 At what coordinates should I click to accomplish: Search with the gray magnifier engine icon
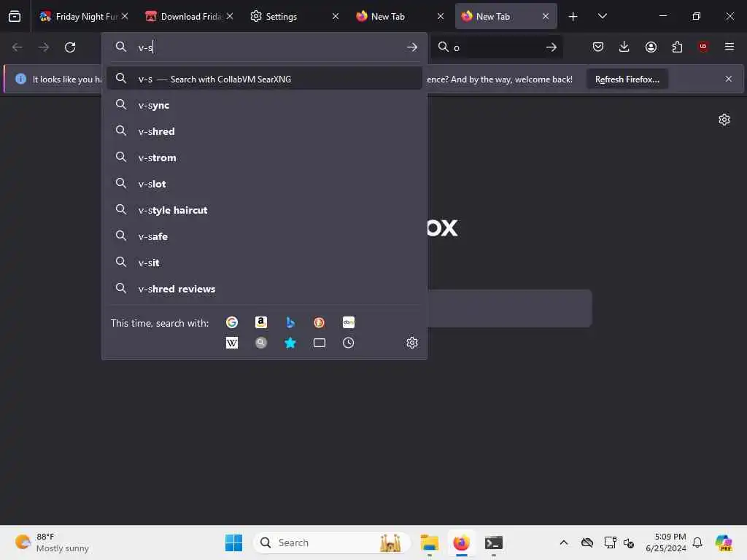pyautogui.click(x=261, y=343)
